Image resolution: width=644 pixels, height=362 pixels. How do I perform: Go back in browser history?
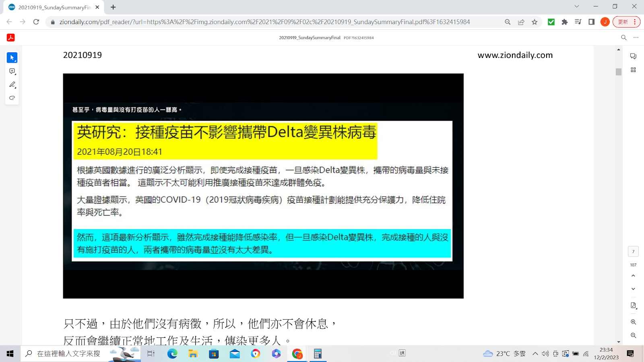pos(9,22)
